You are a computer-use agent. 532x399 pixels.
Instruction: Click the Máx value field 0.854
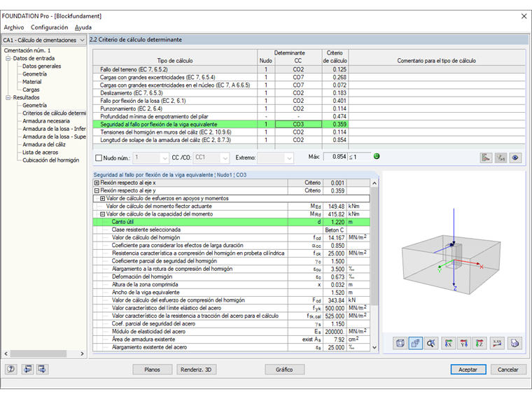[x=335, y=157]
